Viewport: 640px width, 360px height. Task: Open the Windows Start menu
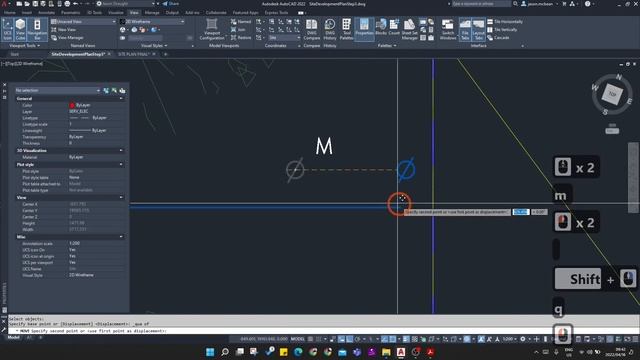[210, 352]
